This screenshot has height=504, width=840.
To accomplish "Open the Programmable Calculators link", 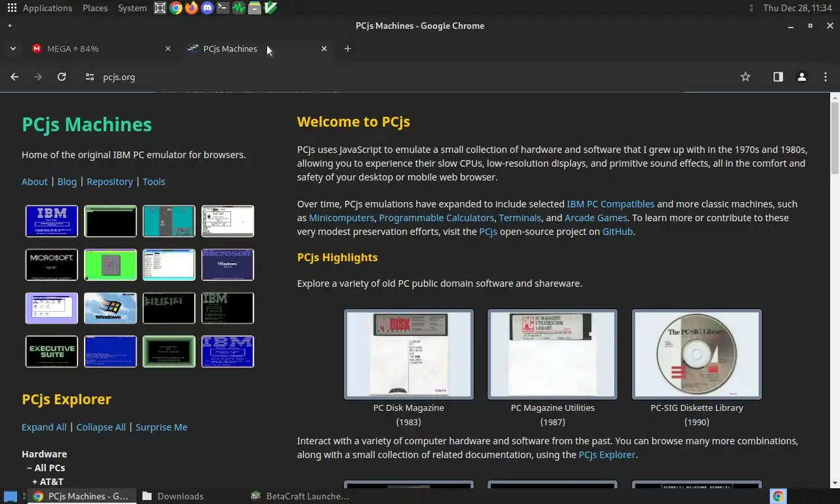I will (436, 218).
